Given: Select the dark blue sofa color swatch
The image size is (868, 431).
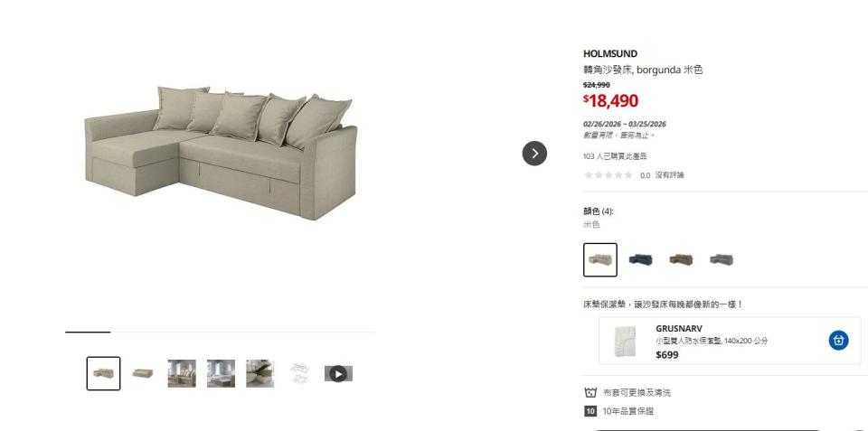Looking at the screenshot, I should [640, 259].
